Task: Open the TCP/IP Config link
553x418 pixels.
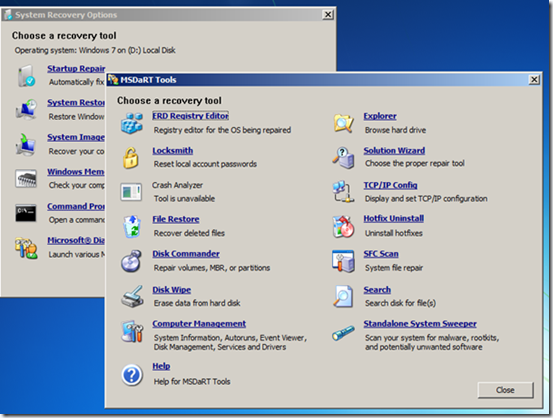Action: pos(390,185)
